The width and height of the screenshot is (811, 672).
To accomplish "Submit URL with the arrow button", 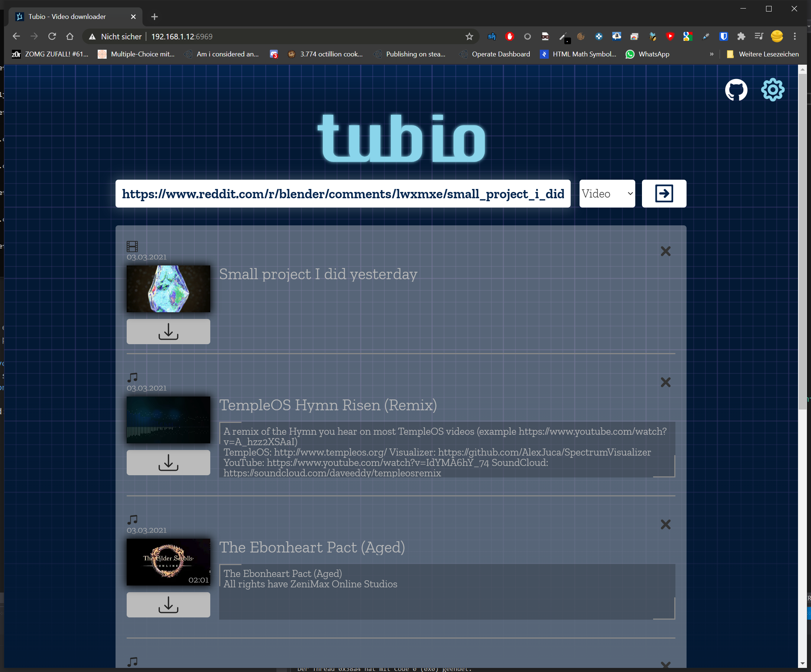I will point(664,193).
